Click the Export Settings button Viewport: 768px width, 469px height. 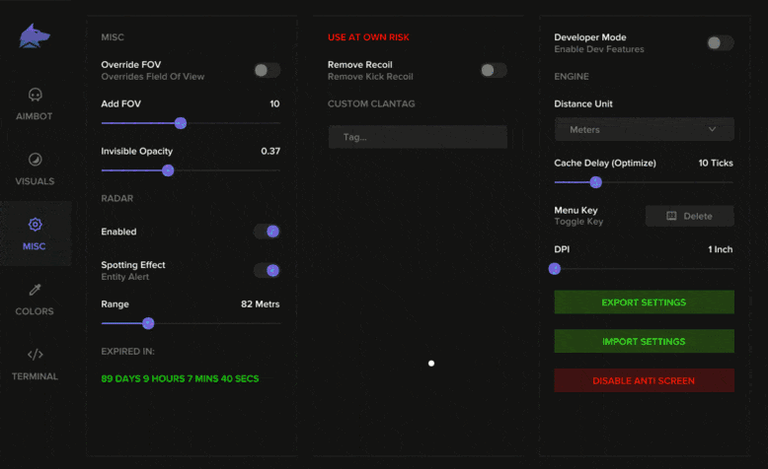pos(643,302)
